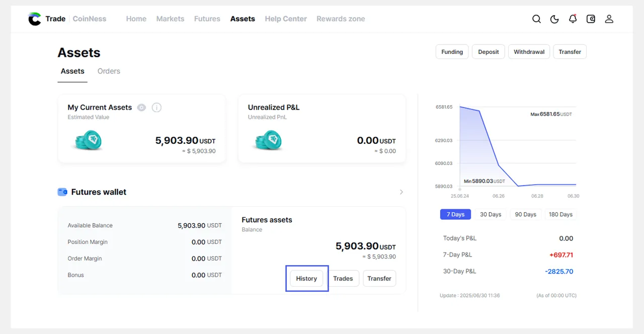Click the Max 6581.65 point on chart
The width and height of the screenshot is (644, 334).
click(x=460, y=107)
